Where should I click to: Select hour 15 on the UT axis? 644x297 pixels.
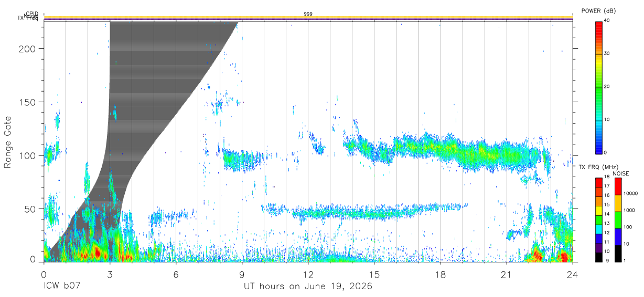point(374,274)
